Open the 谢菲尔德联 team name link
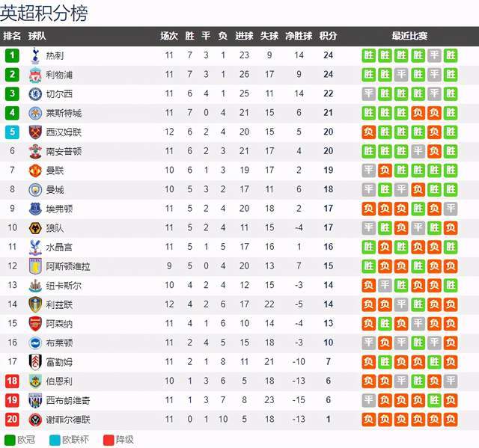 (67, 420)
